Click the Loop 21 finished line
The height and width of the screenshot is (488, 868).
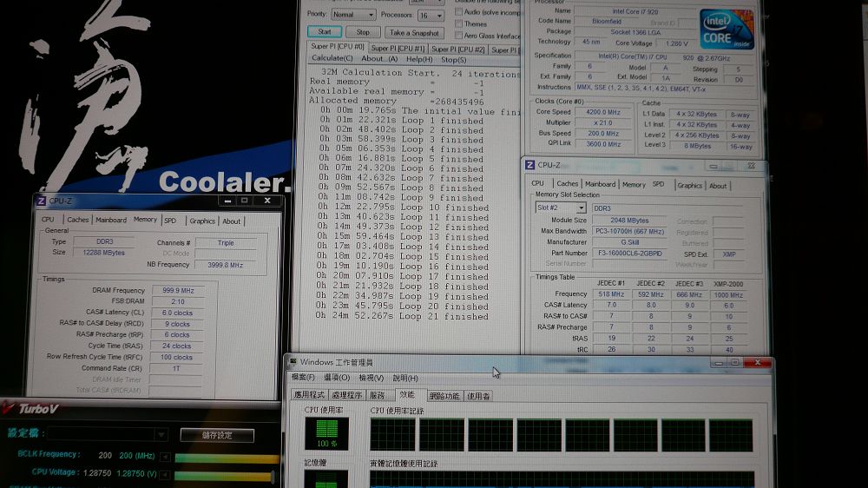point(403,316)
